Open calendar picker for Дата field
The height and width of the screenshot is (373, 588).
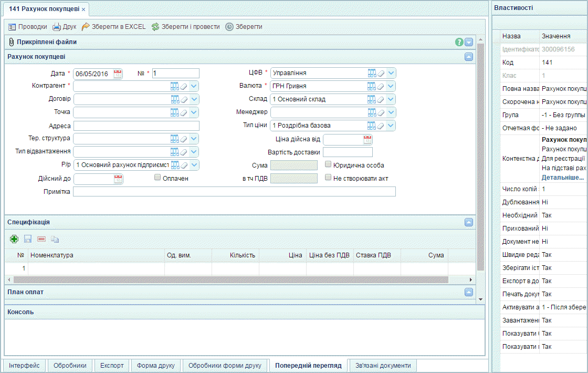point(118,74)
